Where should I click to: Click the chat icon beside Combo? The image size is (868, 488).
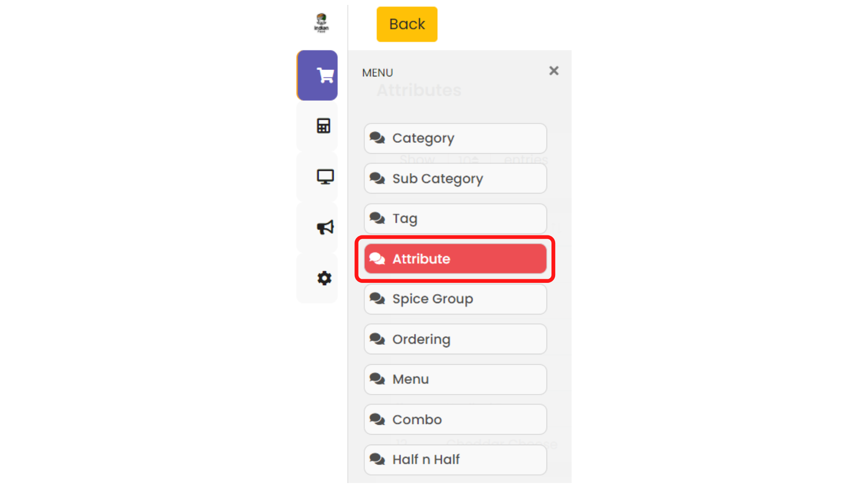coord(377,419)
